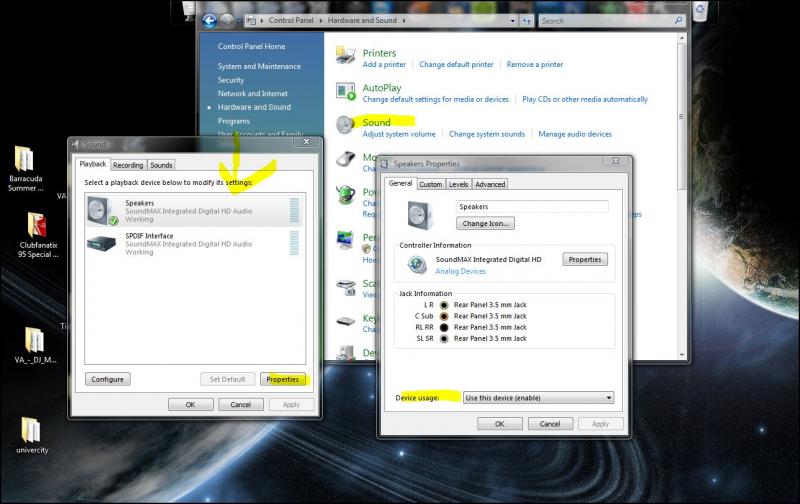
Task: Click the Printers icon in Control Panel
Action: [345, 55]
